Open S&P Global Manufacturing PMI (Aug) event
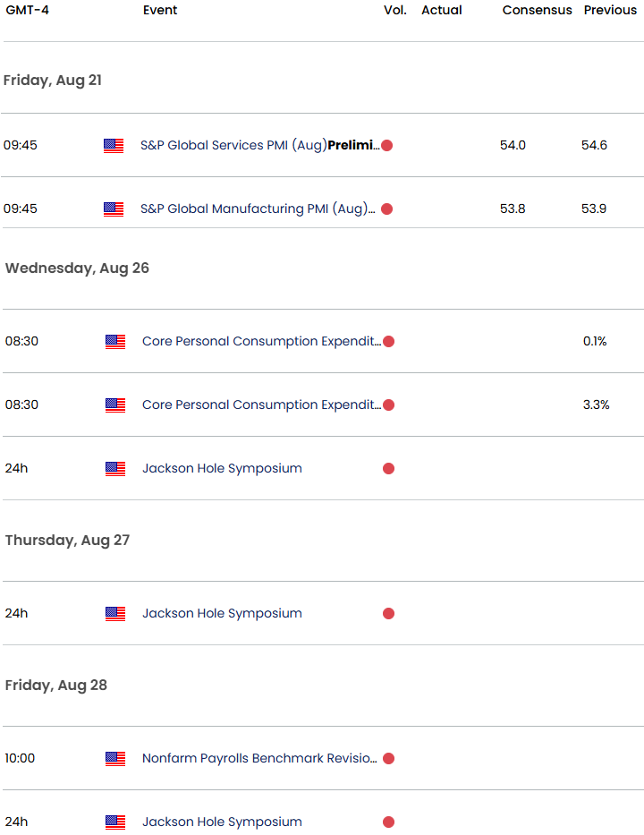644x835 pixels. pyautogui.click(x=258, y=209)
